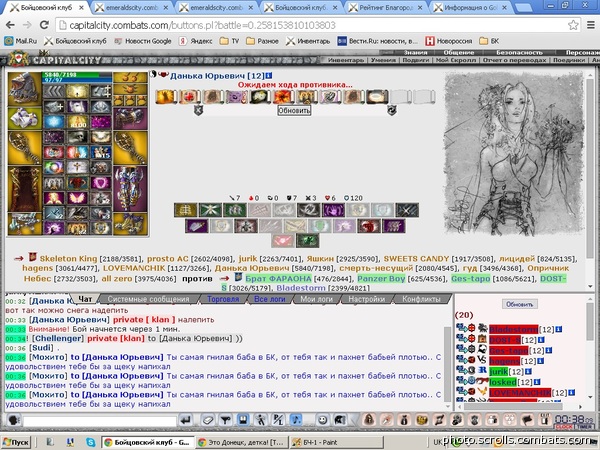Screen dimensions: 600x450
Task: Toggle the music note sound icon
Action: 296,420
